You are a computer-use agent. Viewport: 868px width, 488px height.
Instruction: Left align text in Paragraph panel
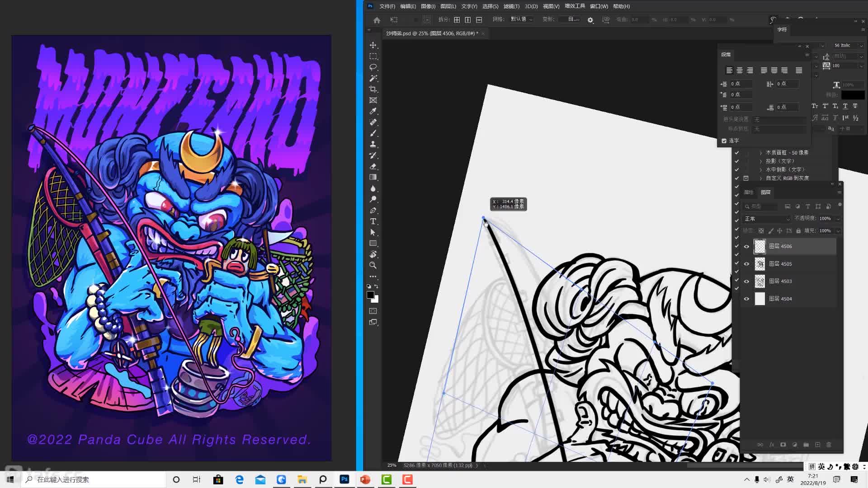coord(729,70)
